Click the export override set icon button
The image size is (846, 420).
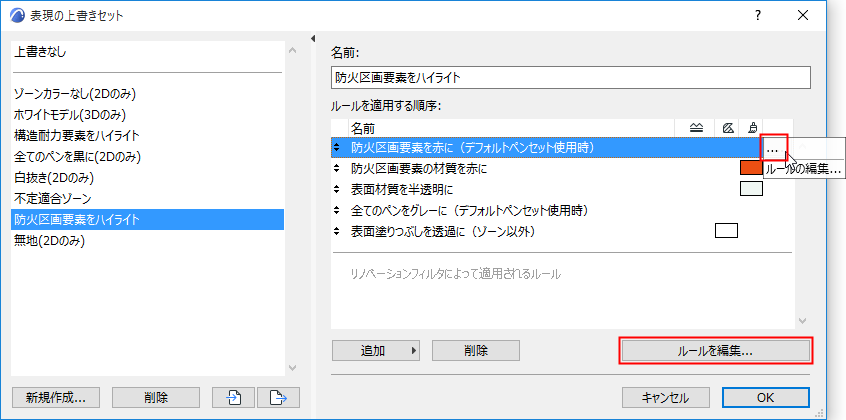[x=278, y=398]
